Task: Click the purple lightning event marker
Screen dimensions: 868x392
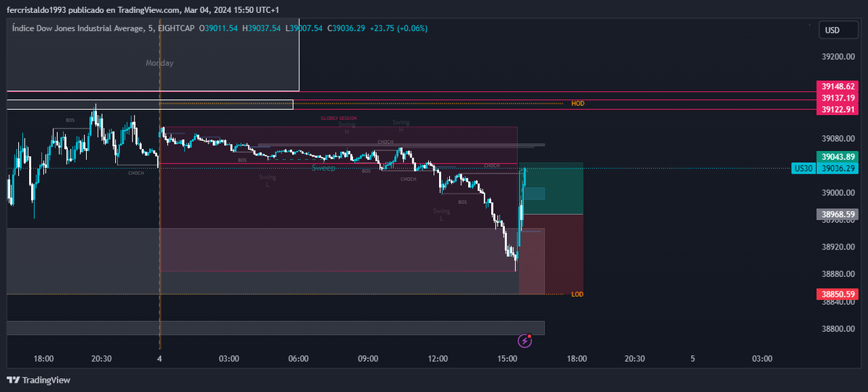Action: point(525,341)
